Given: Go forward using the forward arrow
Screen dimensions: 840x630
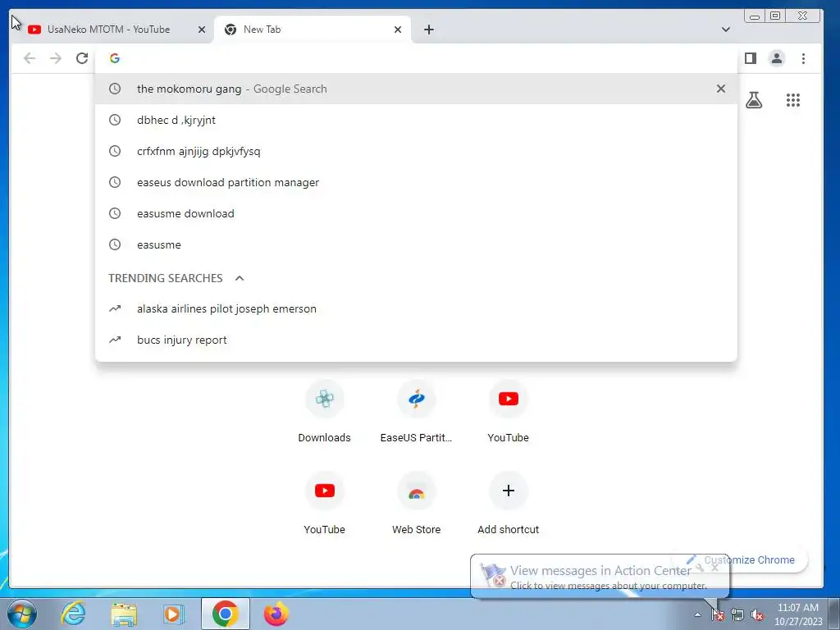Looking at the screenshot, I should pyautogui.click(x=56, y=58).
